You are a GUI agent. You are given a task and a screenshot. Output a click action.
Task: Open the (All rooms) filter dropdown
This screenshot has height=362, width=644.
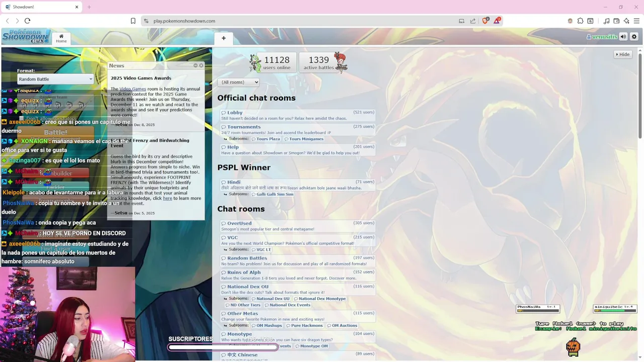click(238, 82)
